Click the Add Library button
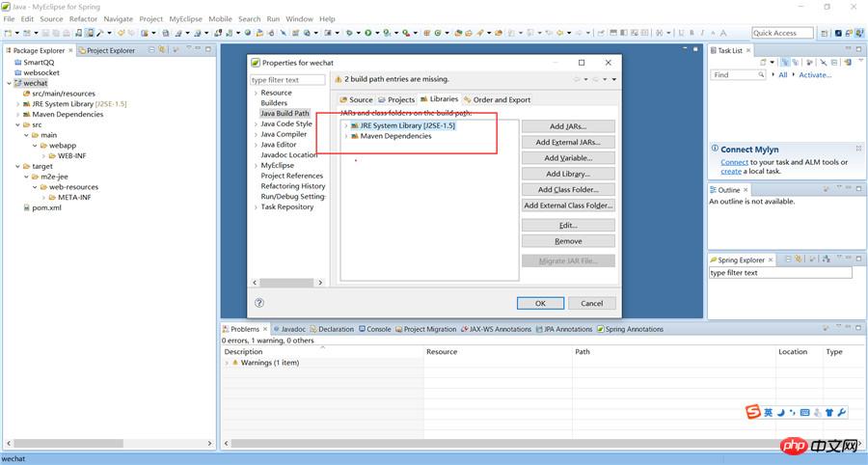Viewport: 868px width, 465px height. point(568,174)
